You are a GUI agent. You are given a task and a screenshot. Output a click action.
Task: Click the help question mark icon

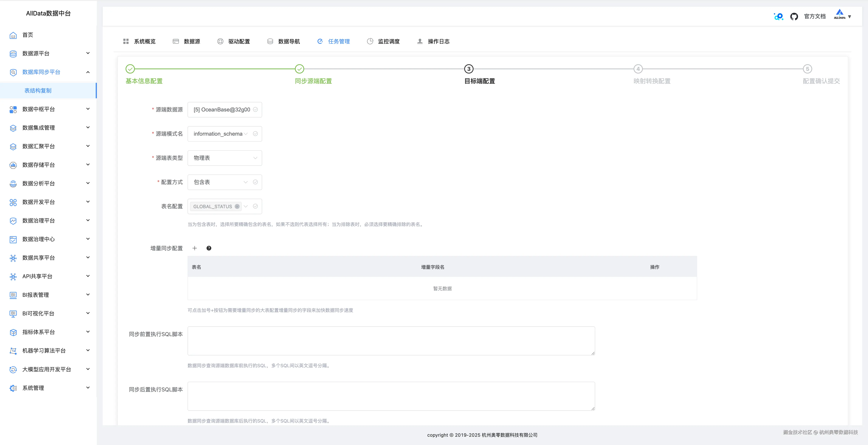(x=209, y=248)
